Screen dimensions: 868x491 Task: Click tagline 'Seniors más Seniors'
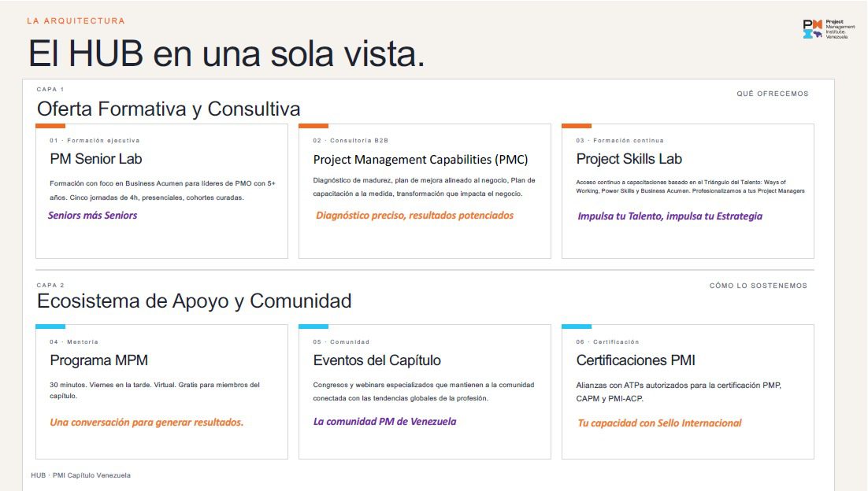coord(92,216)
